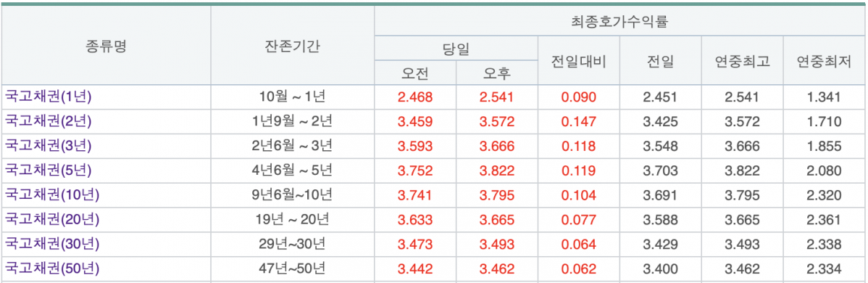
Task: Click morning yield value 3.442
Action: (x=415, y=269)
